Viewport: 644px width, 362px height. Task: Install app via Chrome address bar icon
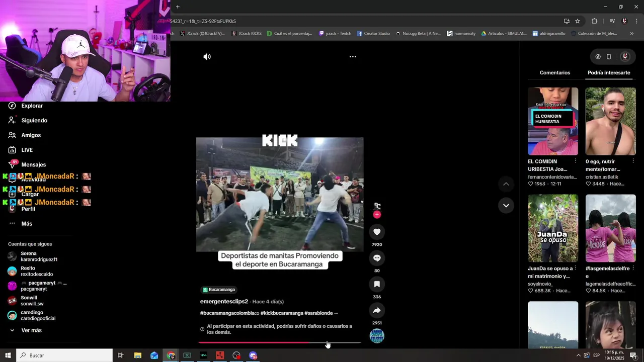point(567,21)
